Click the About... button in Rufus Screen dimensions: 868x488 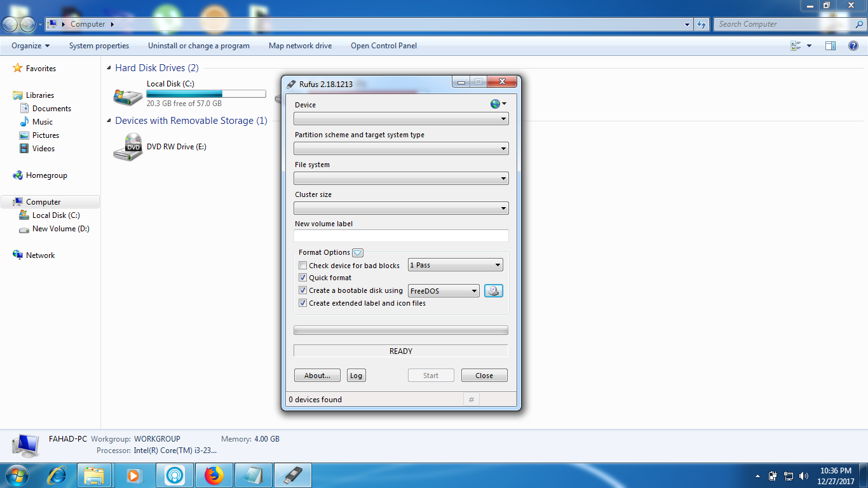tap(317, 376)
